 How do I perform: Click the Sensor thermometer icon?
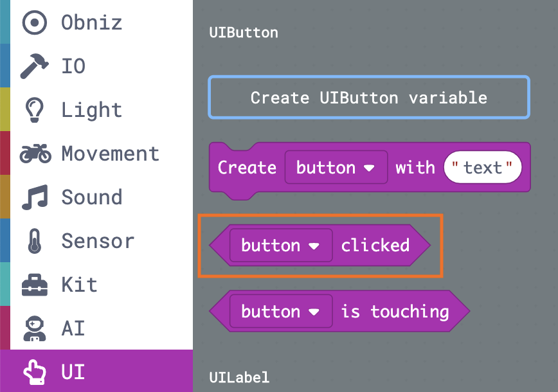[35, 241]
